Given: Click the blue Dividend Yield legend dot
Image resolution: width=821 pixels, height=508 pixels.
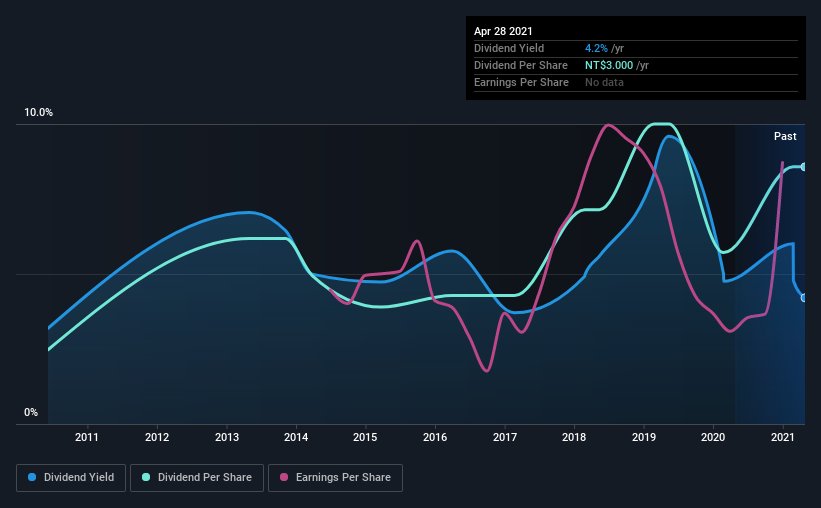Looking at the screenshot, I should point(32,477).
